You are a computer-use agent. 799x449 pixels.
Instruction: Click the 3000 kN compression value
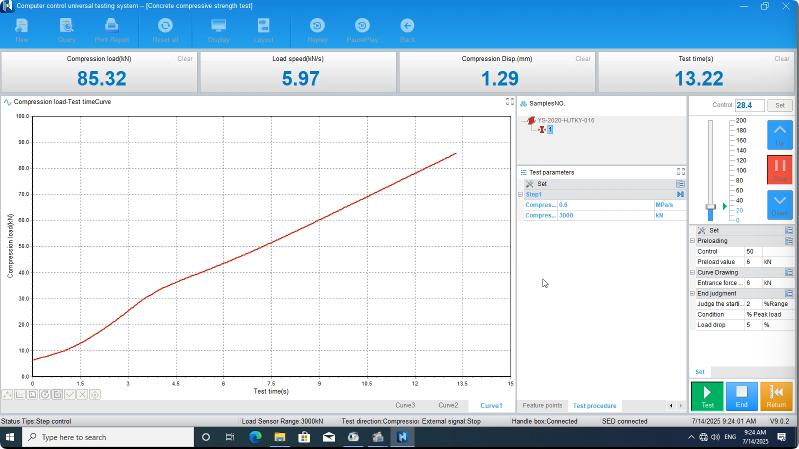(605, 216)
